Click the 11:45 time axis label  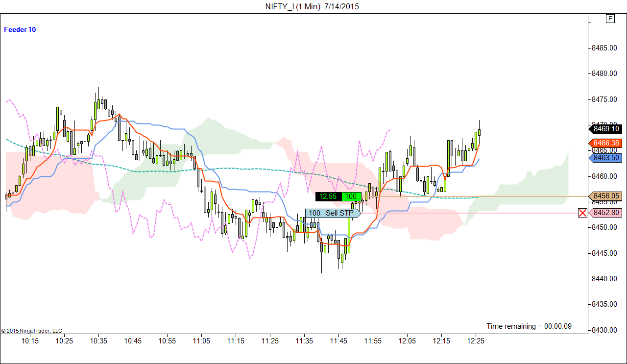pyautogui.click(x=338, y=341)
